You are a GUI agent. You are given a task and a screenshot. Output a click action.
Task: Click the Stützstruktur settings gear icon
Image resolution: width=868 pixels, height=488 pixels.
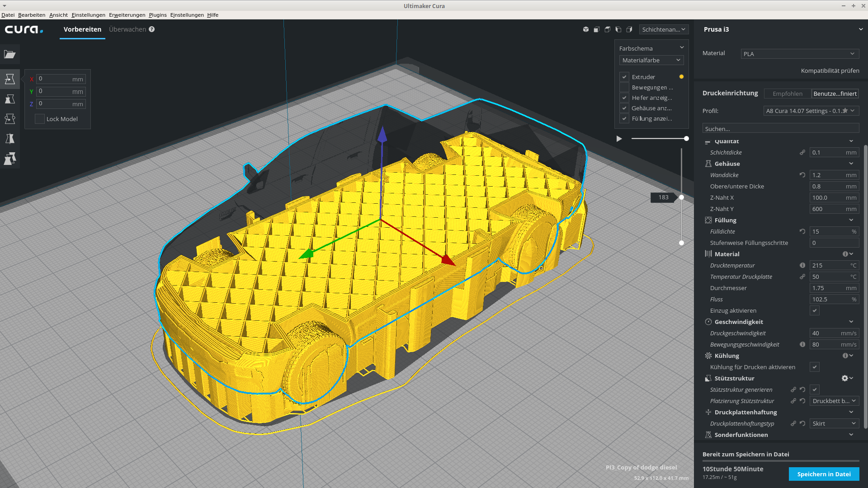tap(844, 378)
